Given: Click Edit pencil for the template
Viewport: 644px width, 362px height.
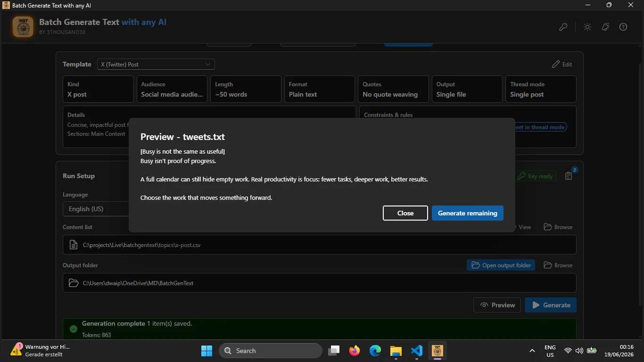Looking at the screenshot, I should click(x=562, y=64).
